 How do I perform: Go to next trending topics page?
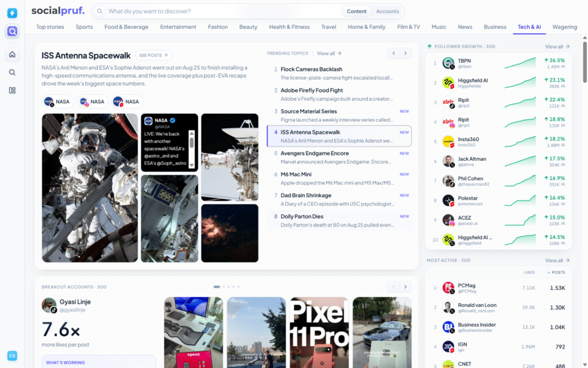pyautogui.click(x=405, y=53)
